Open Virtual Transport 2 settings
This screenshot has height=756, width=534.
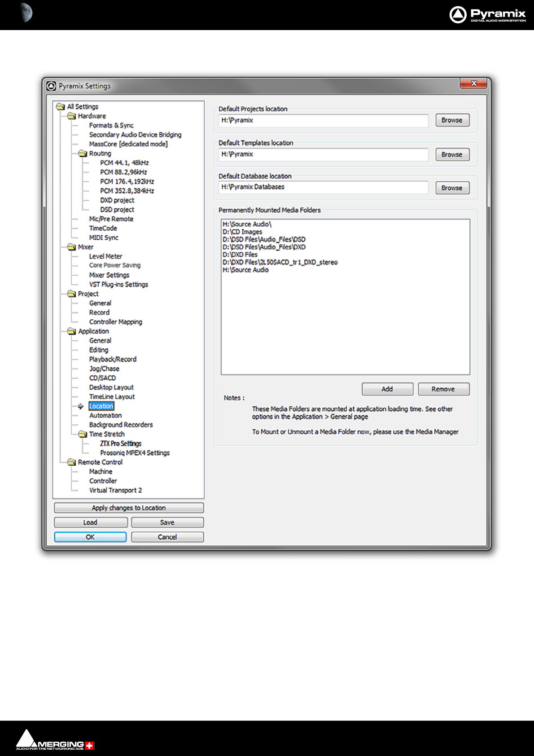click(115, 490)
